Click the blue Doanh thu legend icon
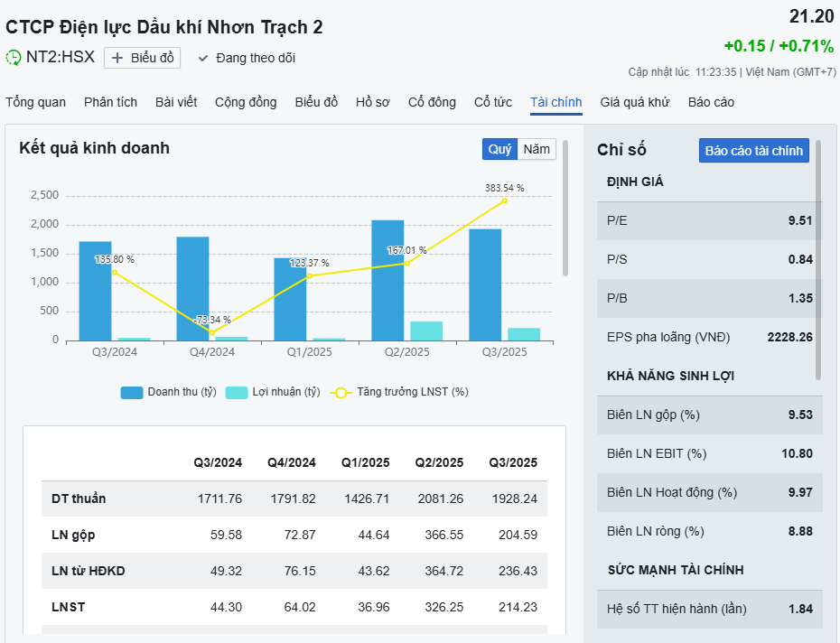 pyautogui.click(x=132, y=392)
